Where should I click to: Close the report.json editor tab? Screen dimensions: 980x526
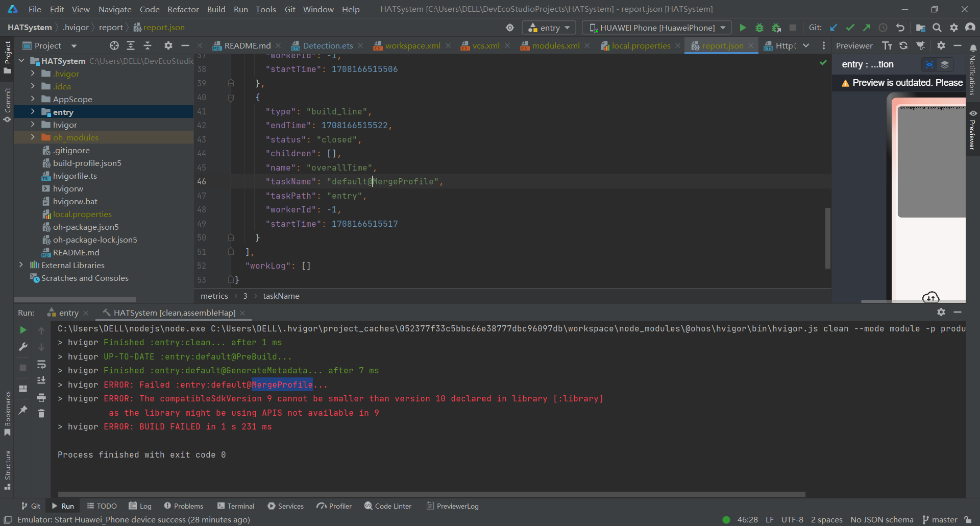pos(751,45)
